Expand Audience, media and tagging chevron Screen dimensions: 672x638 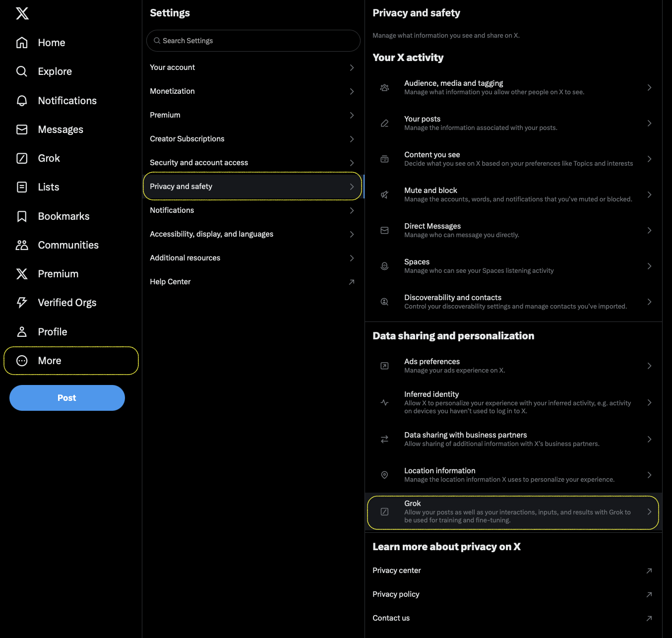(x=649, y=87)
